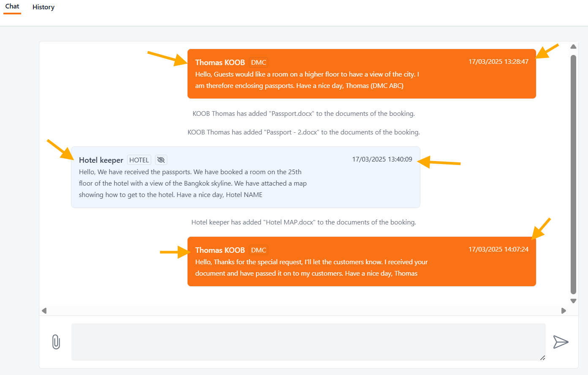Viewport: 588px width, 375px height.
Task: Click the resize handle of message box
Action: (x=542, y=358)
